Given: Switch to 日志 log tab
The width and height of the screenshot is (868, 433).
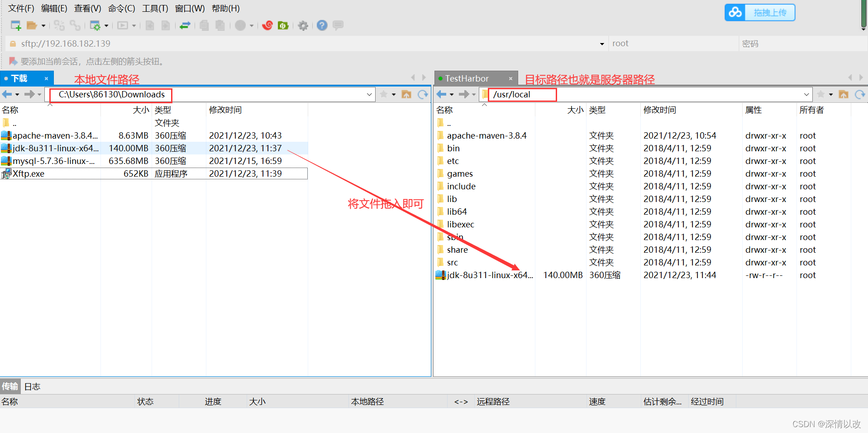Looking at the screenshot, I should (32, 386).
